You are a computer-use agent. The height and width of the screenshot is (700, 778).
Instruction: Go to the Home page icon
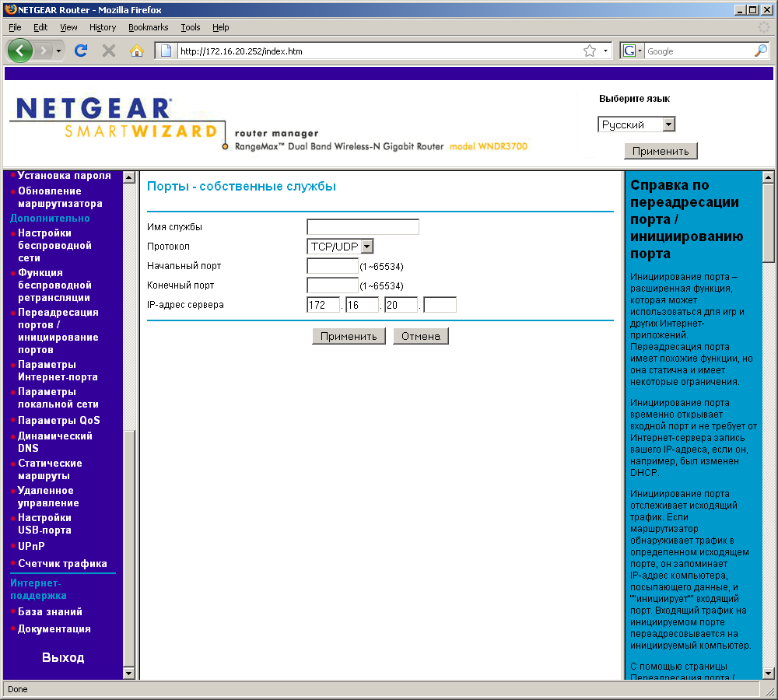click(x=136, y=51)
